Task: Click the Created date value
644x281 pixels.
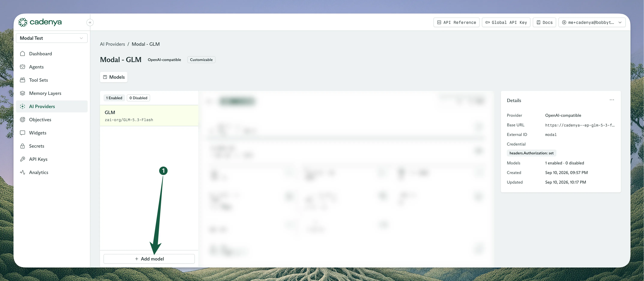Action: pyautogui.click(x=566, y=173)
